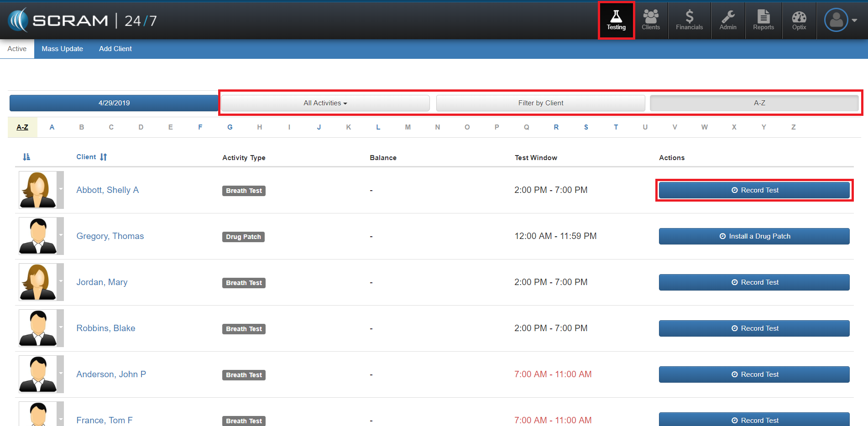The width and height of the screenshot is (868, 426).
Task: Switch to the Add Client tab
Action: click(115, 49)
